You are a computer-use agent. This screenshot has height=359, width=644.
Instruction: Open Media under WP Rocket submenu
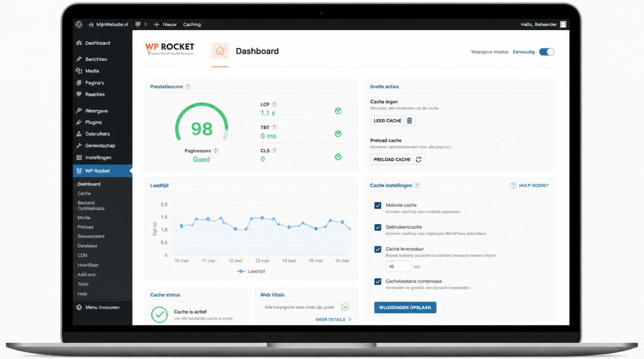(x=84, y=218)
